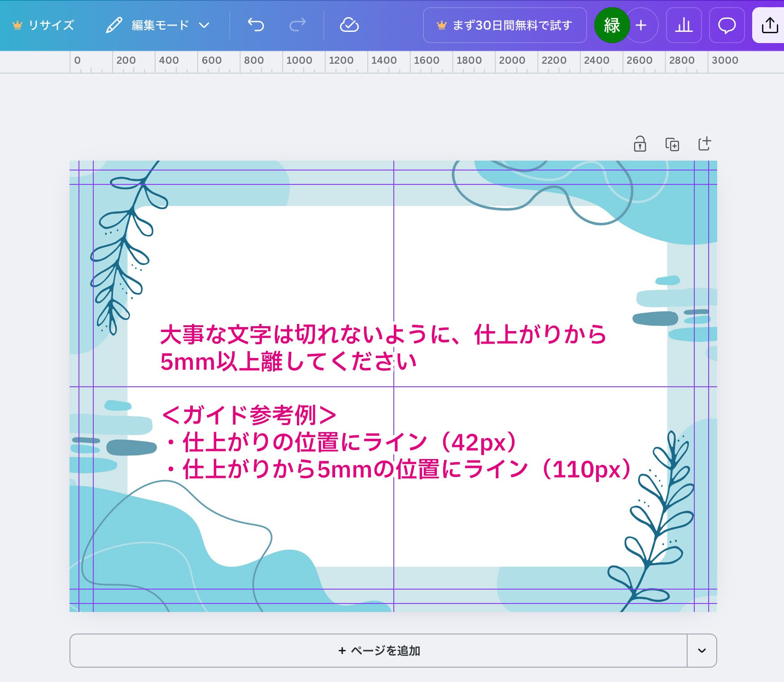Click the Undo icon in the toolbar
Image resolution: width=784 pixels, height=682 pixels.
(x=257, y=26)
